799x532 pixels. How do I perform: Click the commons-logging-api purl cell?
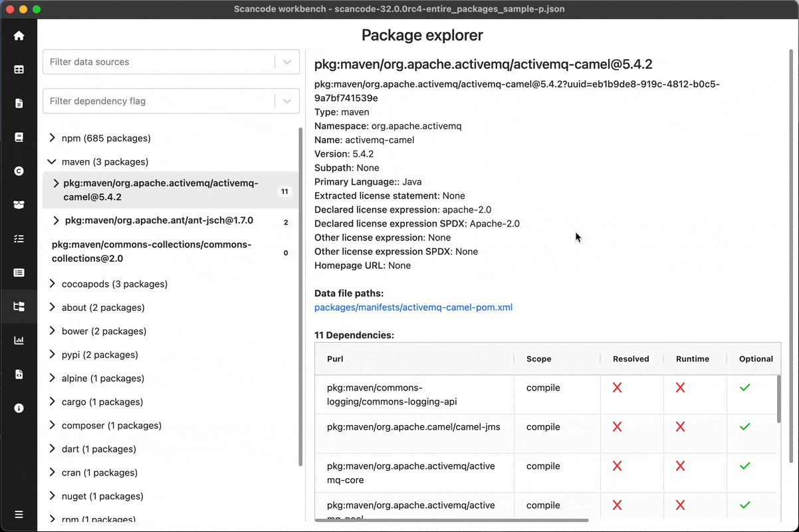pos(414,395)
